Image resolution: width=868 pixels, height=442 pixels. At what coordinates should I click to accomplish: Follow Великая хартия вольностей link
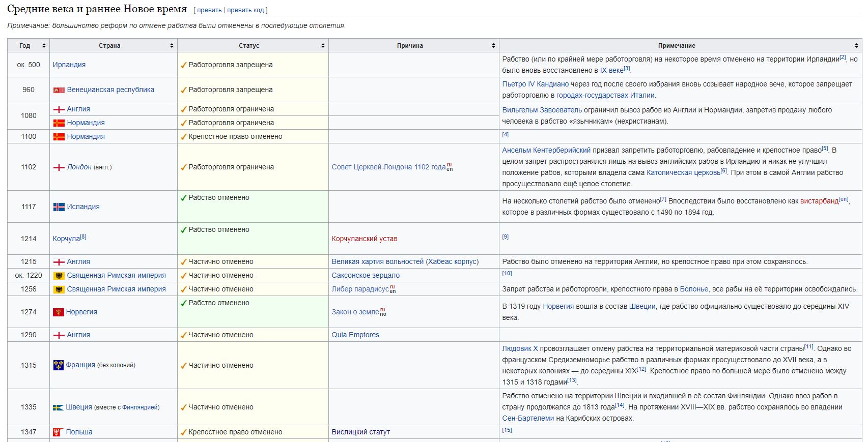[378, 262]
